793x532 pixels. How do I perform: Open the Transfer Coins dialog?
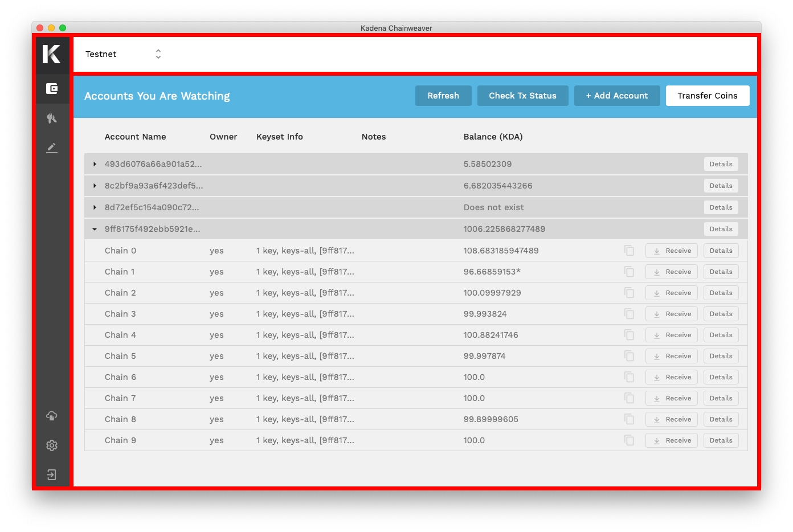[707, 96]
